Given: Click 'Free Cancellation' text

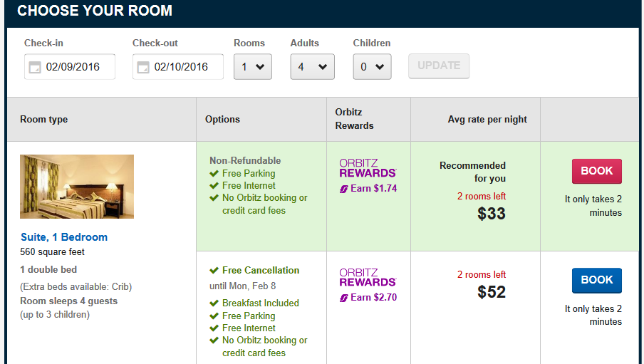Looking at the screenshot, I should tap(261, 271).
